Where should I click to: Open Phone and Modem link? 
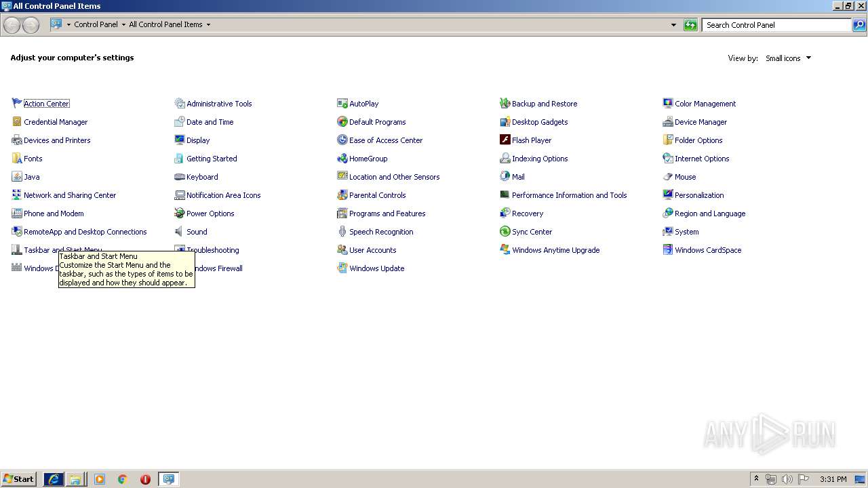coord(54,213)
